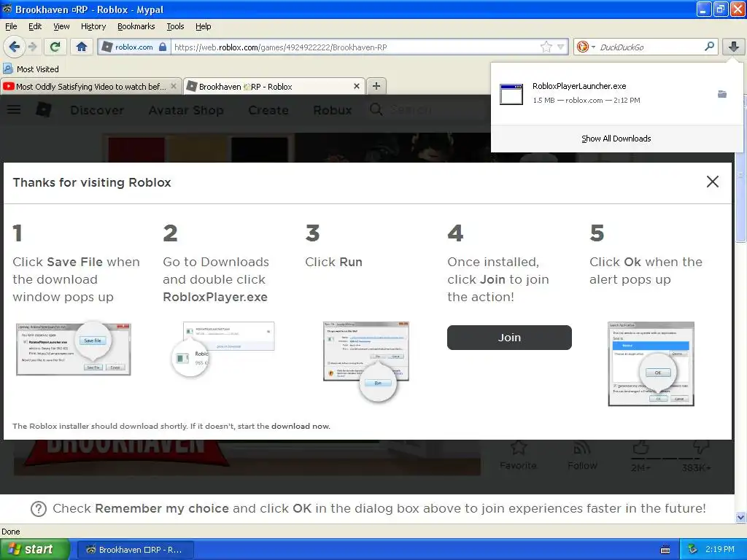Open the Windows Start button

pyautogui.click(x=35, y=549)
